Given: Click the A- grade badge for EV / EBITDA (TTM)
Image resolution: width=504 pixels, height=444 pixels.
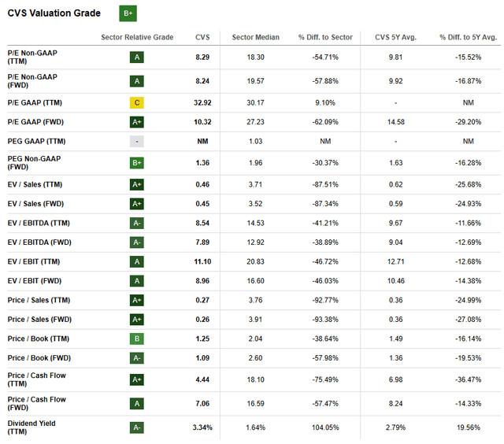Looking at the screenshot, I should coord(137,224).
